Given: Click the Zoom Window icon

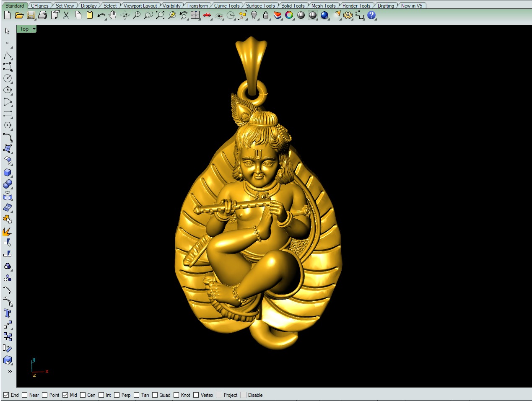Looking at the screenshot, I should click(148, 16).
